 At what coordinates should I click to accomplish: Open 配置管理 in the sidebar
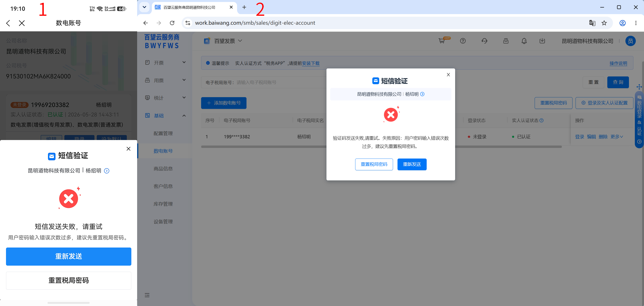(163, 133)
